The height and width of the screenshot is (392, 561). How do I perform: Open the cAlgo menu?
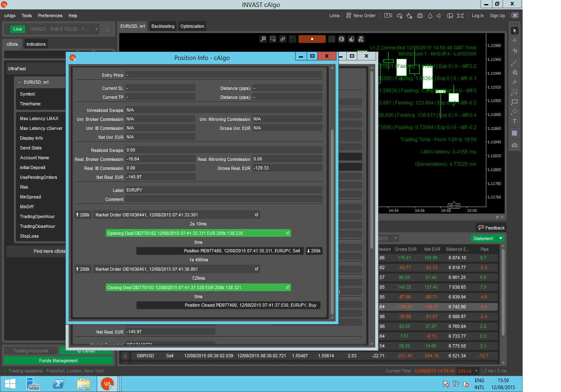click(x=10, y=16)
